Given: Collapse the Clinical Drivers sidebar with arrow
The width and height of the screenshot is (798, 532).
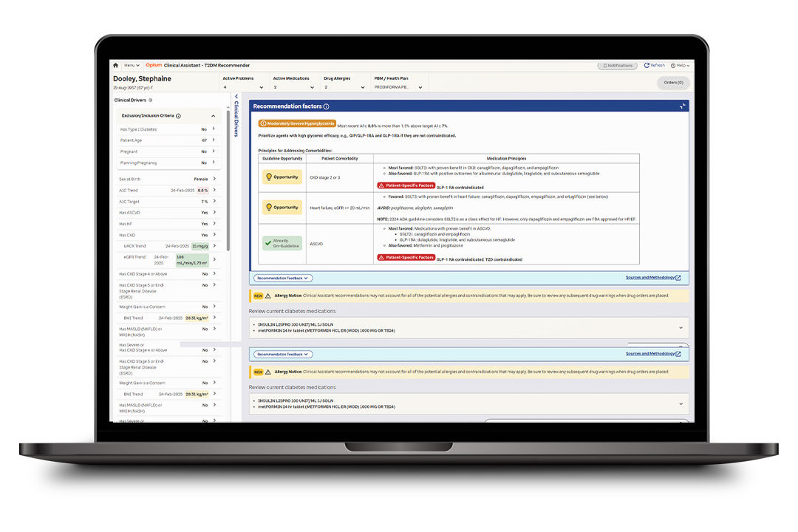Looking at the screenshot, I should [236, 97].
